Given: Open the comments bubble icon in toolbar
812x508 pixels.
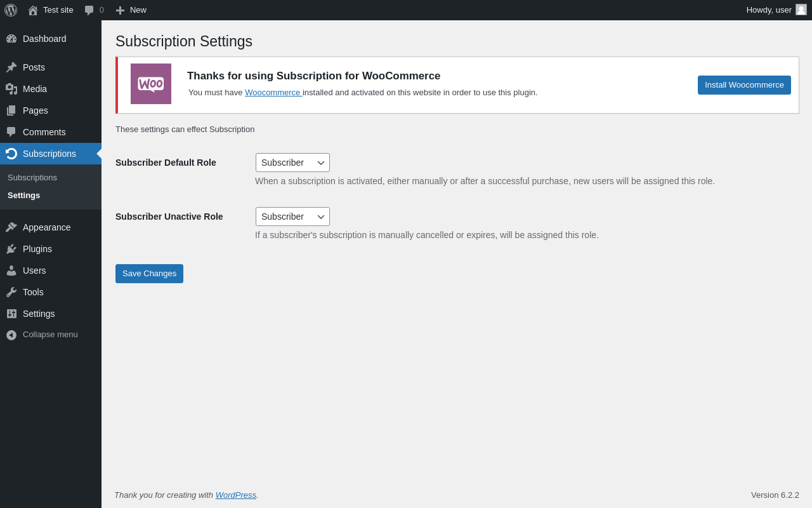Looking at the screenshot, I should click(x=89, y=10).
